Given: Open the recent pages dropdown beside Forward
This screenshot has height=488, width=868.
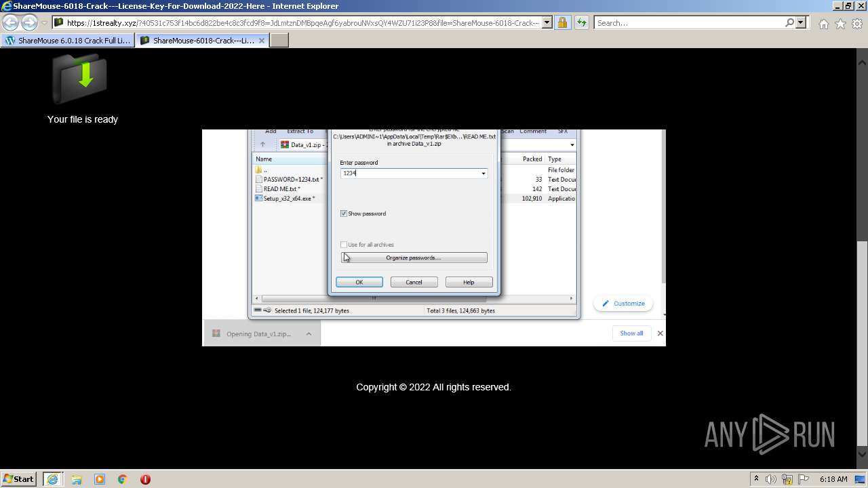Looking at the screenshot, I should (x=44, y=23).
